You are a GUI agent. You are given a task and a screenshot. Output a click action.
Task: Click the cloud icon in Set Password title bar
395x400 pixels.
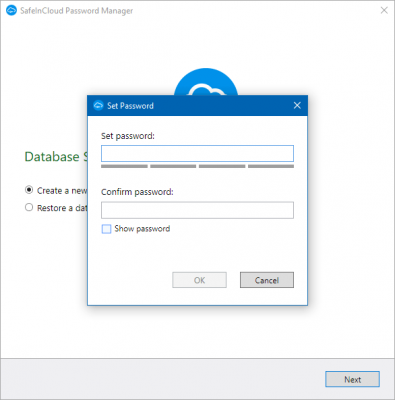point(98,105)
